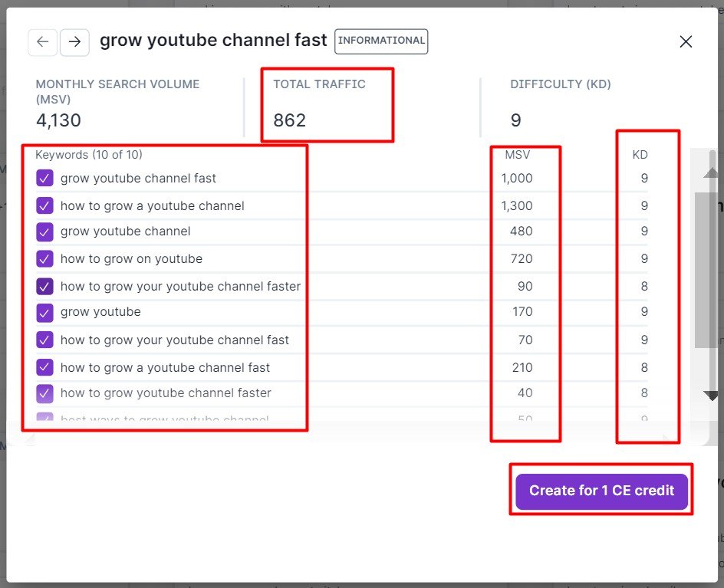Click the MSV column header
The height and width of the screenshot is (588, 724).
(517, 155)
